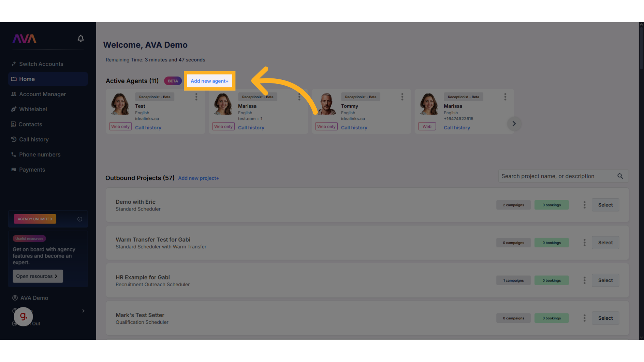
Task: Open three-dot menu on Test agent card
Action: [196, 97]
